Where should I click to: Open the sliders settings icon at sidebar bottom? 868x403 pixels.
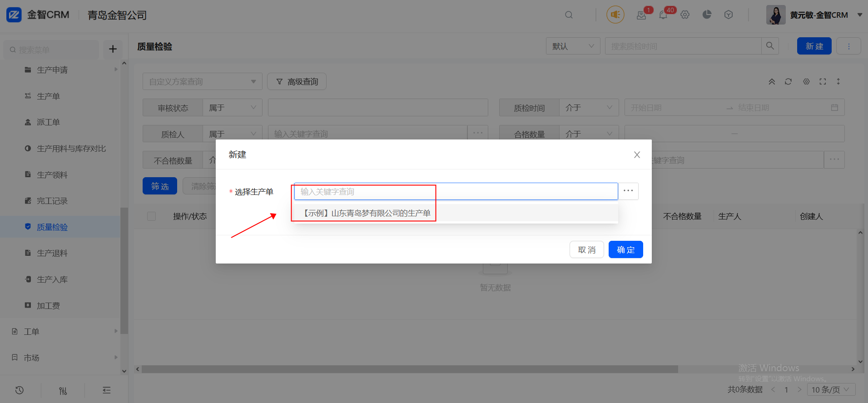tap(63, 390)
